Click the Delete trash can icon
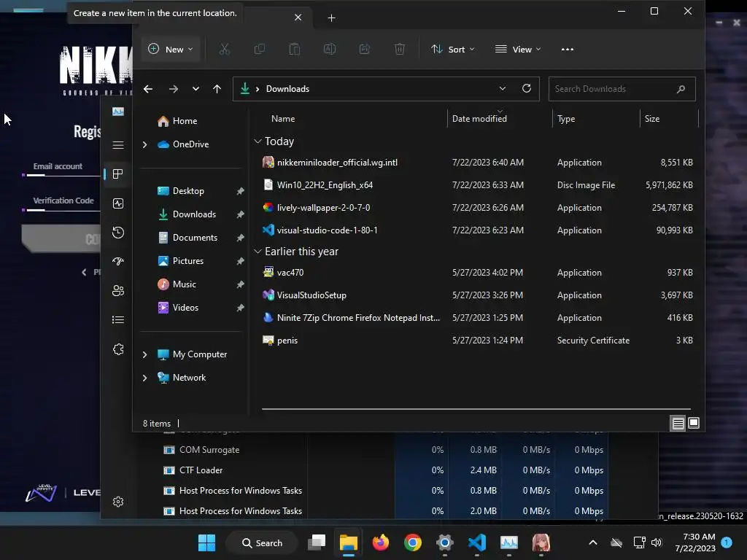Image resolution: width=747 pixels, height=560 pixels. [x=400, y=49]
